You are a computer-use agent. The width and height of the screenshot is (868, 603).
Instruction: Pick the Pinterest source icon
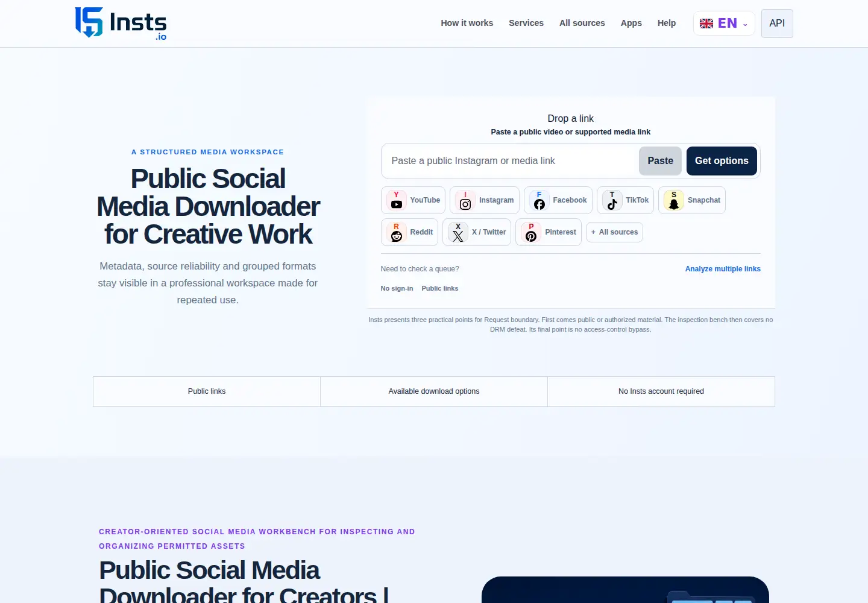[531, 232]
